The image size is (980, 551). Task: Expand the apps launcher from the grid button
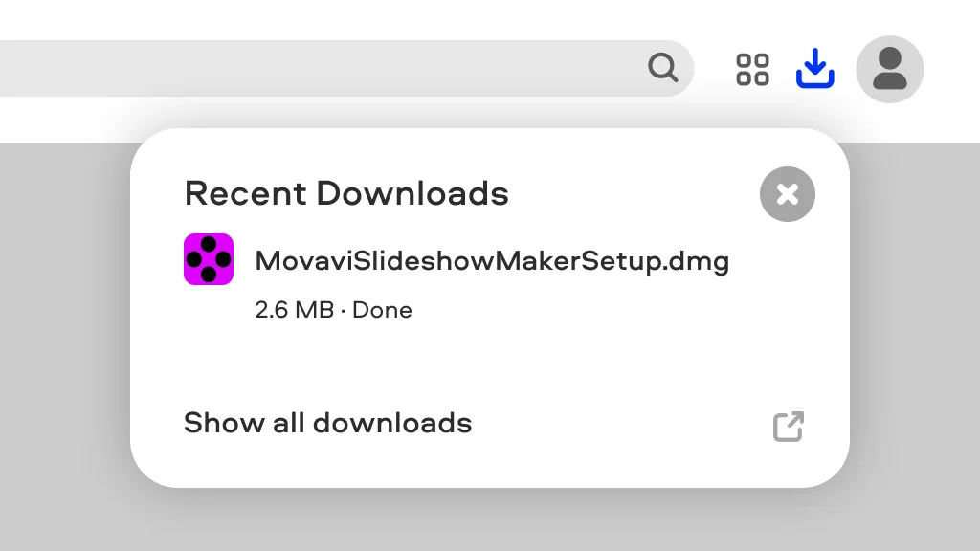click(x=752, y=69)
